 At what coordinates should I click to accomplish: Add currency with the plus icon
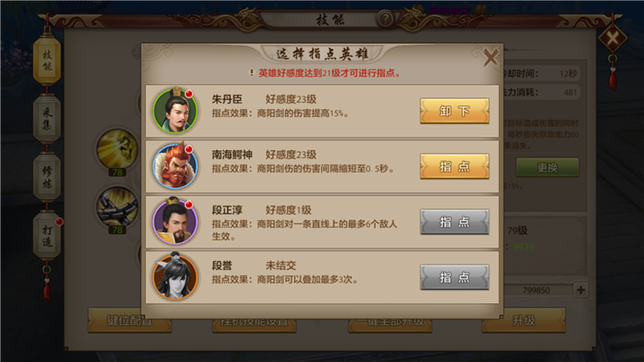(580, 290)
